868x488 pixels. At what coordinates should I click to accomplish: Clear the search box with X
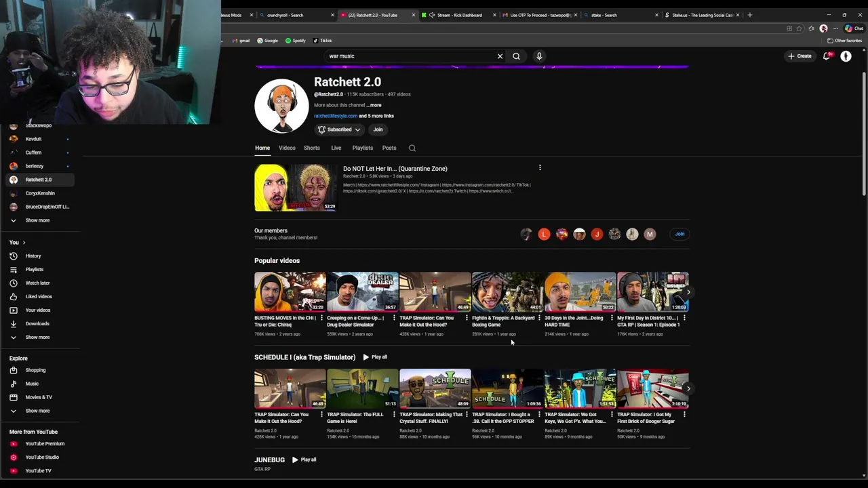point(500,56)
